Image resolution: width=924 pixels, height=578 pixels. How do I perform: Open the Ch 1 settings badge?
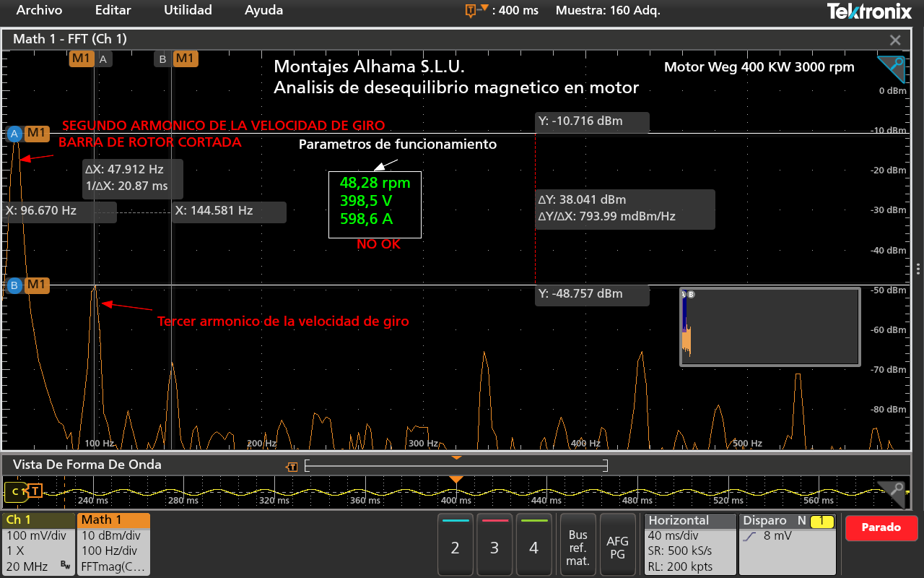coord(38,544)
